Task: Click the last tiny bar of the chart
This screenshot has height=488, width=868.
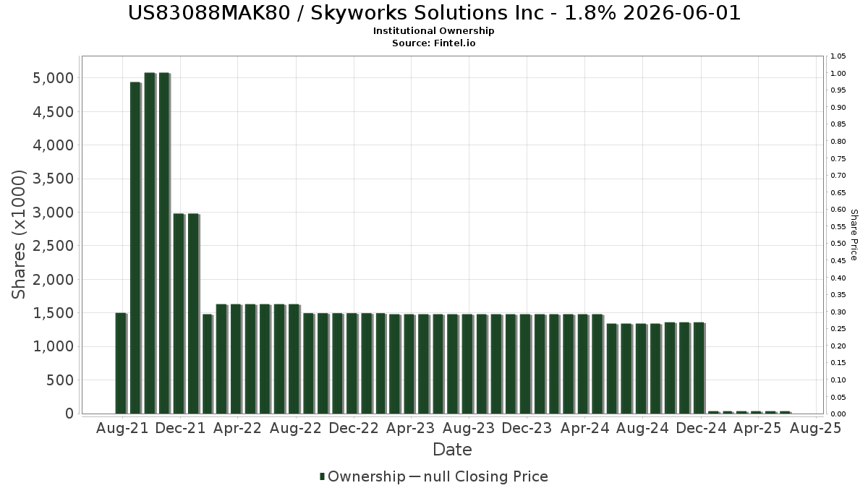Action: (785, 412)
